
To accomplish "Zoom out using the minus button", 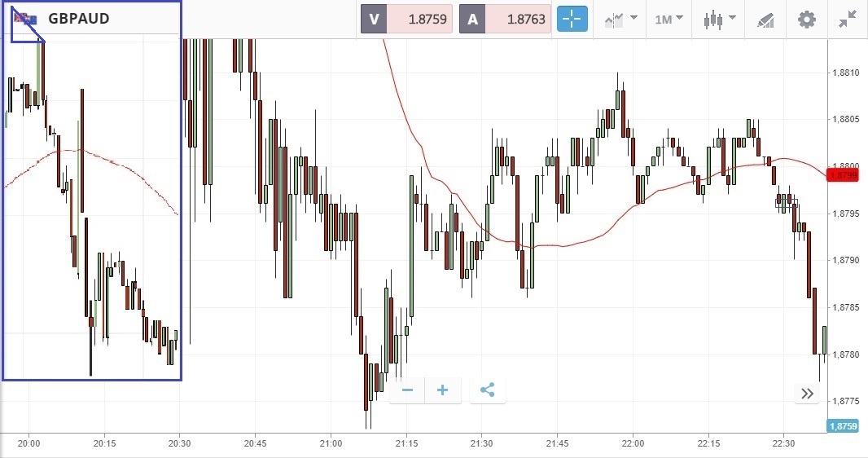I will tap(407, 390).
